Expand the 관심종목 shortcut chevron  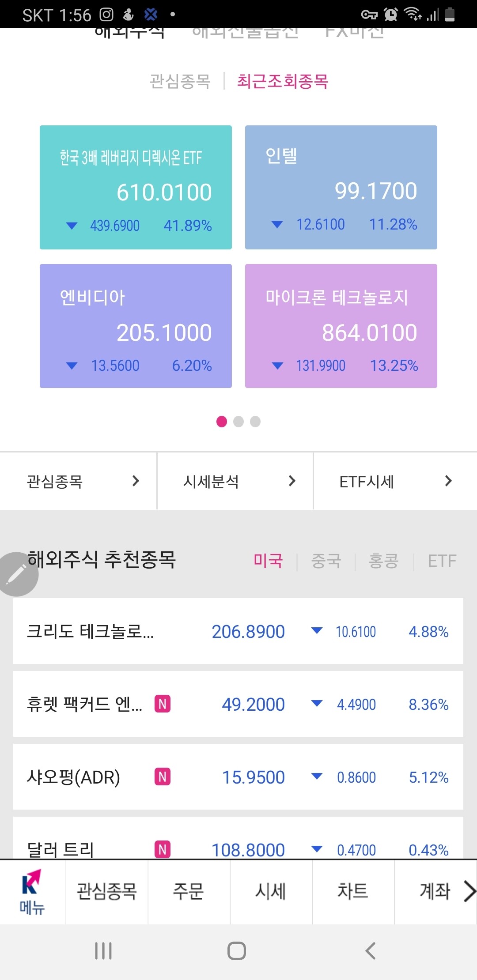point(136,481)
